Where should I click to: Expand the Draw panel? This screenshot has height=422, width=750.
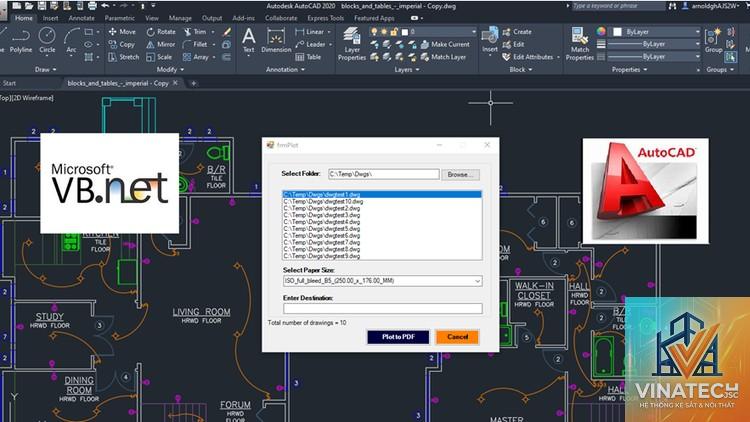click(x=45, y=69)
